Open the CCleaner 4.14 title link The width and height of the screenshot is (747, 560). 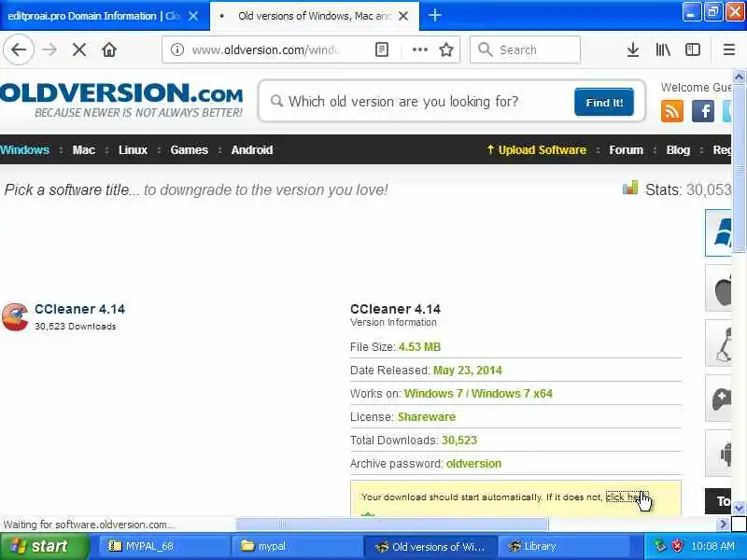(x=79, y=309)
